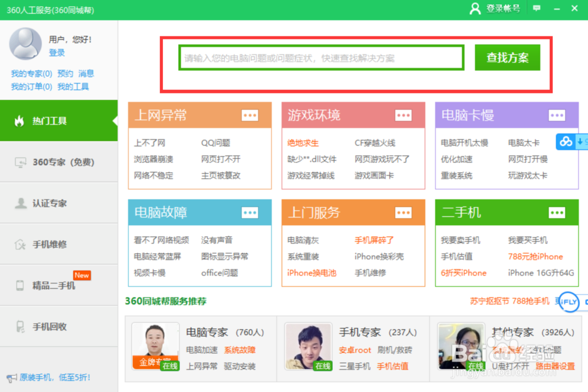Click the monitor icon beside 360专家

(x=20, y=162)
